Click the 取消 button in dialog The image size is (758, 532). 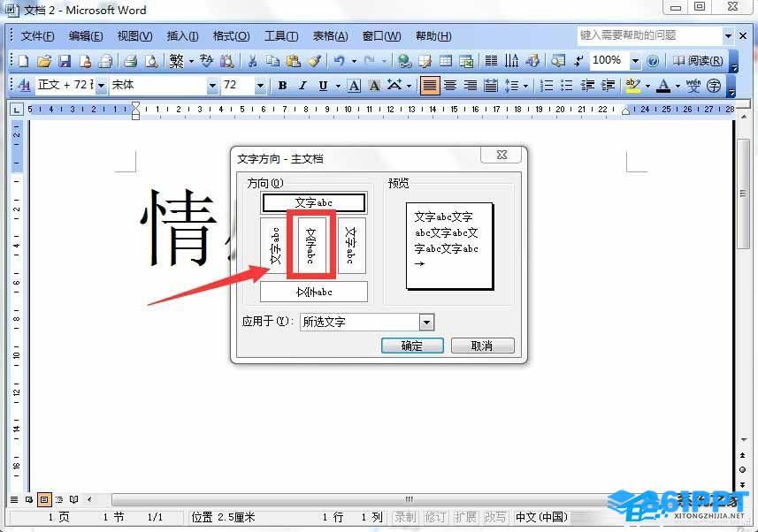[482, 346]
